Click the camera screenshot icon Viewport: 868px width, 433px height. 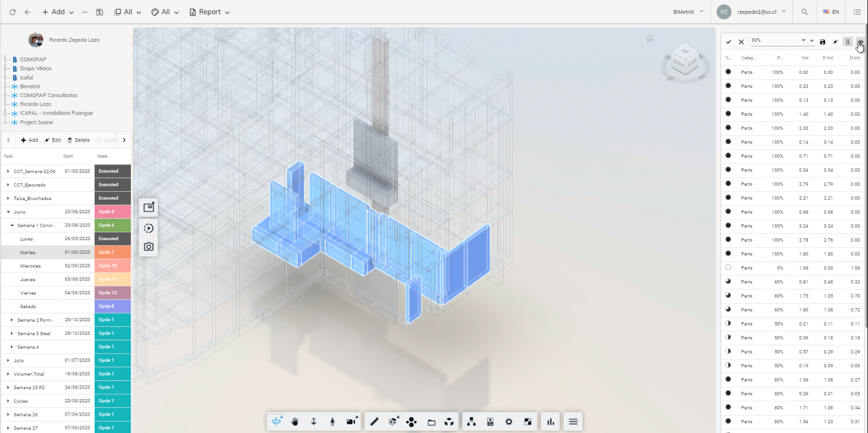tap(148, 247)
